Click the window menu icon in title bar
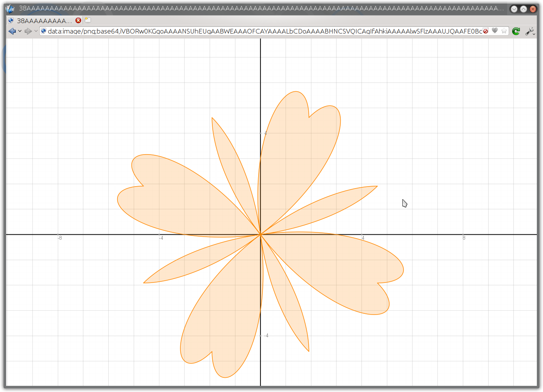Image resolution: width=543 pixels, height=392 pixels. pos(10,8)
